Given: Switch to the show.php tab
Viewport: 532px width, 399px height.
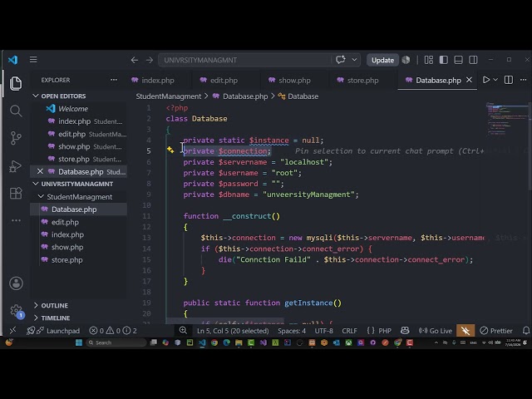Looking at the screenshot, I should point(294,81).
